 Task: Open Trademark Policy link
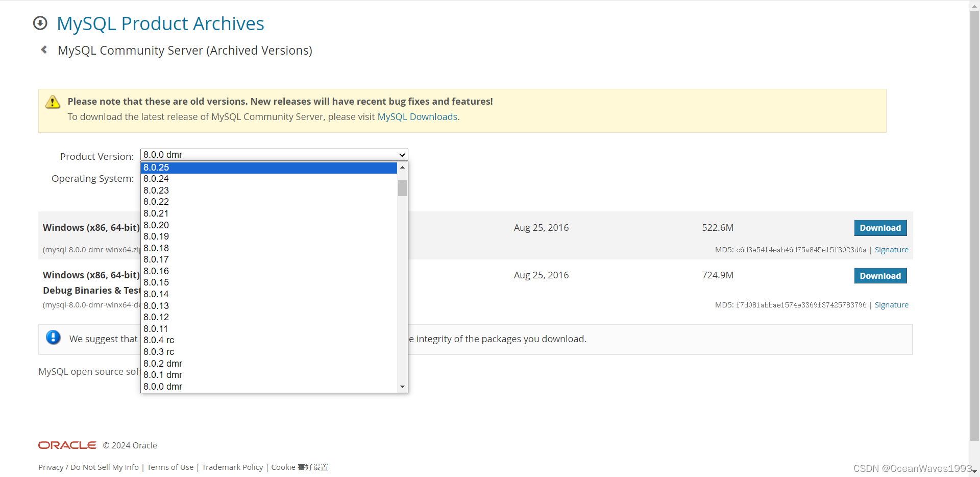point(232,467)
